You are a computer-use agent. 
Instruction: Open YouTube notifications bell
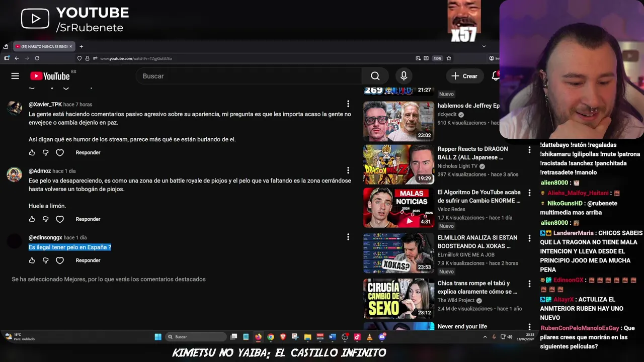[496, 76]
